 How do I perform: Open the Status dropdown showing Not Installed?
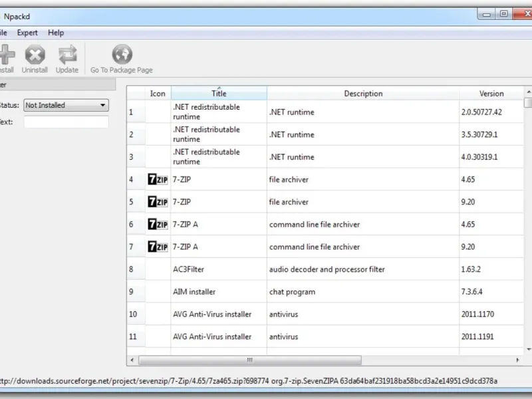click(66, 105)
